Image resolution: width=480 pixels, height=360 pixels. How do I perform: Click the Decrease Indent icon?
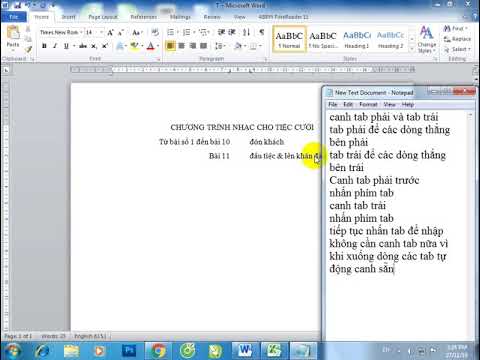click(x=221, y=32)
